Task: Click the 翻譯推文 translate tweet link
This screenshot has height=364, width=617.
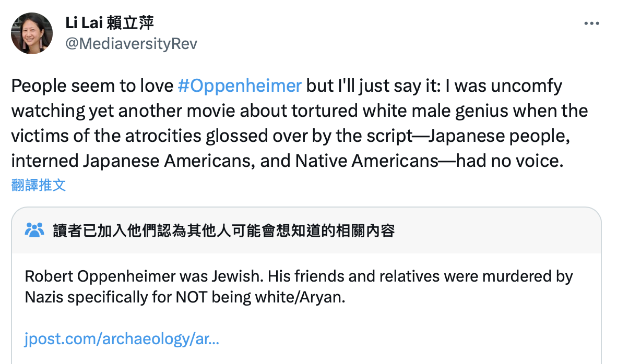Action: pos(39,185)
